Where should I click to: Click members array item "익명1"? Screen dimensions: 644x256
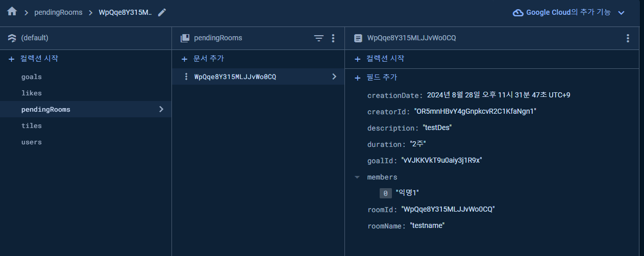click(407, 193)
